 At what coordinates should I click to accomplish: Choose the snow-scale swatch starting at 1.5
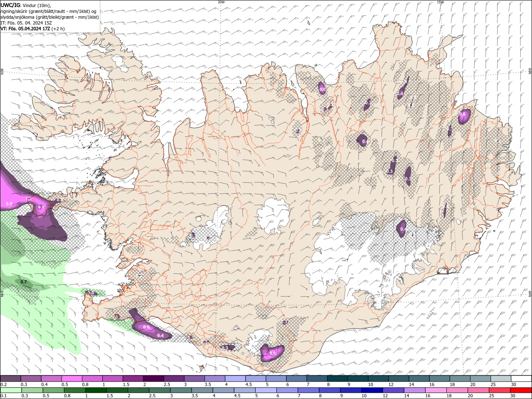point(133,379)
